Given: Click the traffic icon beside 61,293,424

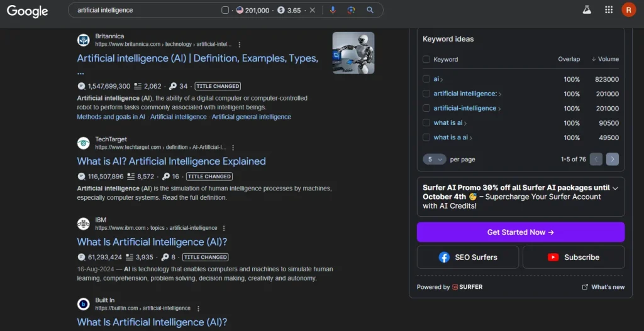Looking at the screenshot, I should (81, 257).
